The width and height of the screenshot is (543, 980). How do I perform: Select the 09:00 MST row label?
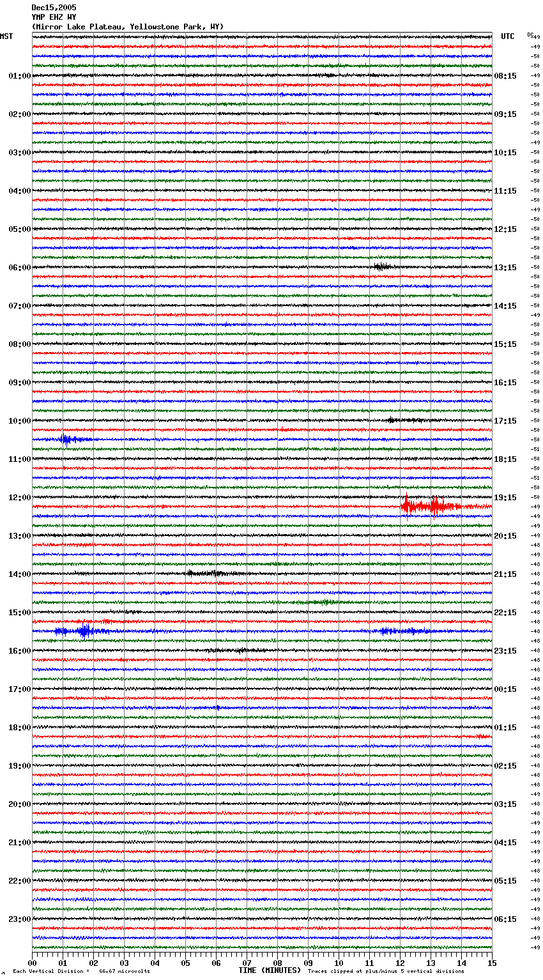(20, 383)
